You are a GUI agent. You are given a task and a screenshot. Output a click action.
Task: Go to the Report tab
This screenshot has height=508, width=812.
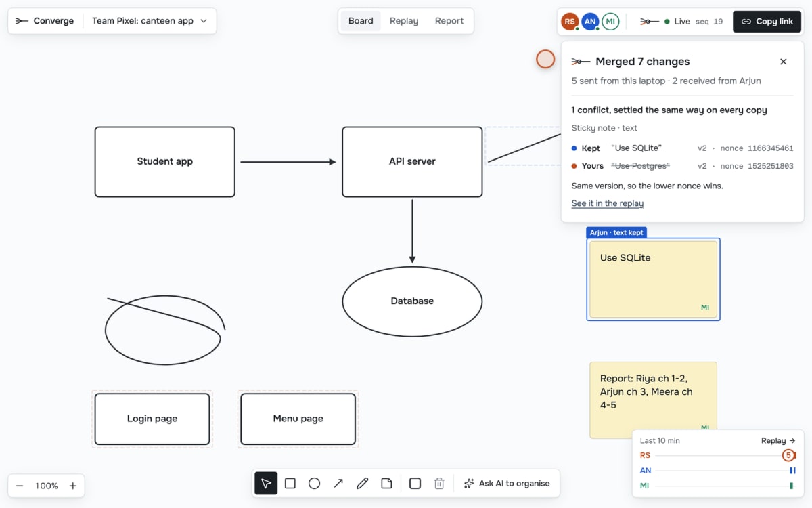click(449, 21)
